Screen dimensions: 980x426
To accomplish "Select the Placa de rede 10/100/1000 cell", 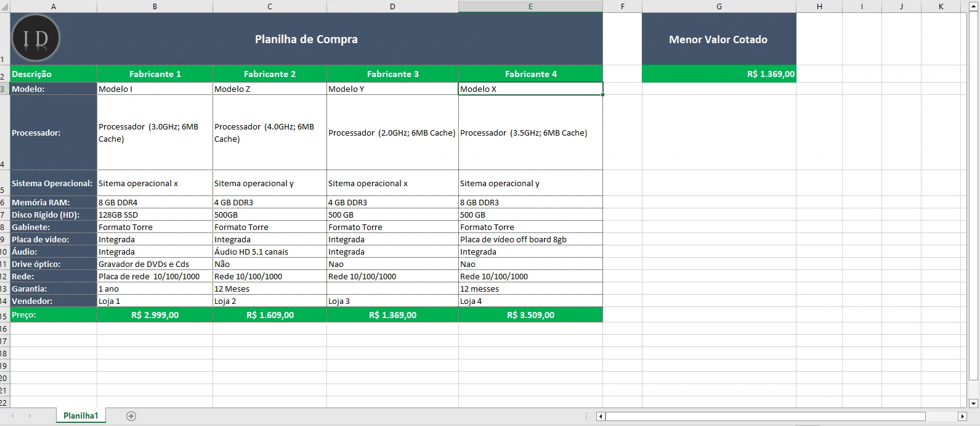I will [x=155, y=276].
